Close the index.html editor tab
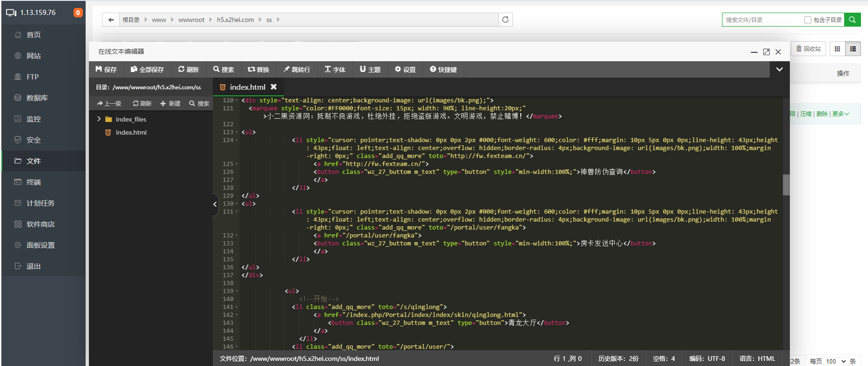 coord(274,87)
